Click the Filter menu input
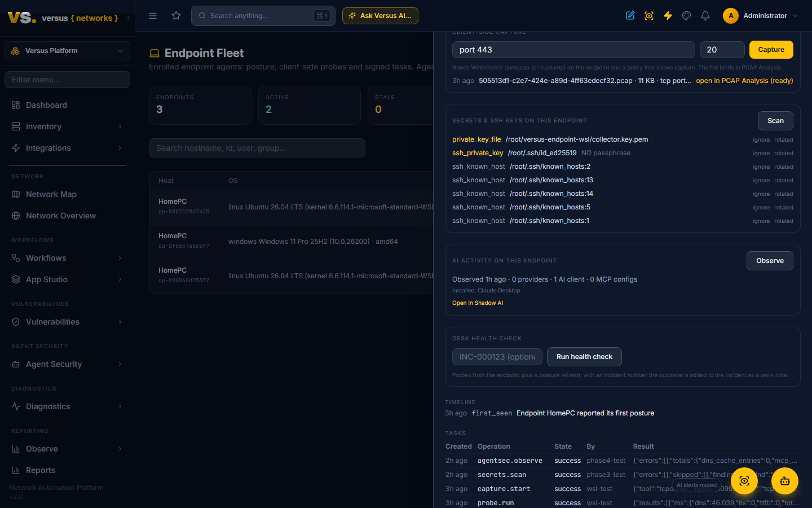 click(x=67, y=80)
